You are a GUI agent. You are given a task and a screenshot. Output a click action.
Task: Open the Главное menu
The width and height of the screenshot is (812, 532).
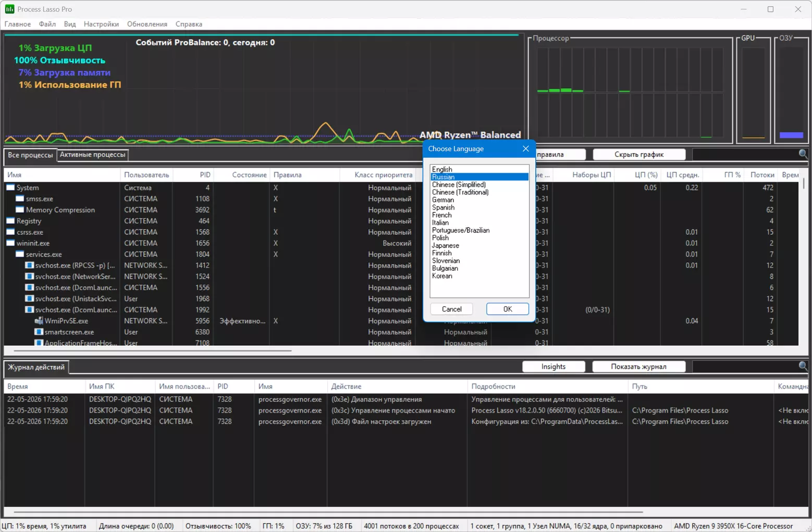coord(18,24)
